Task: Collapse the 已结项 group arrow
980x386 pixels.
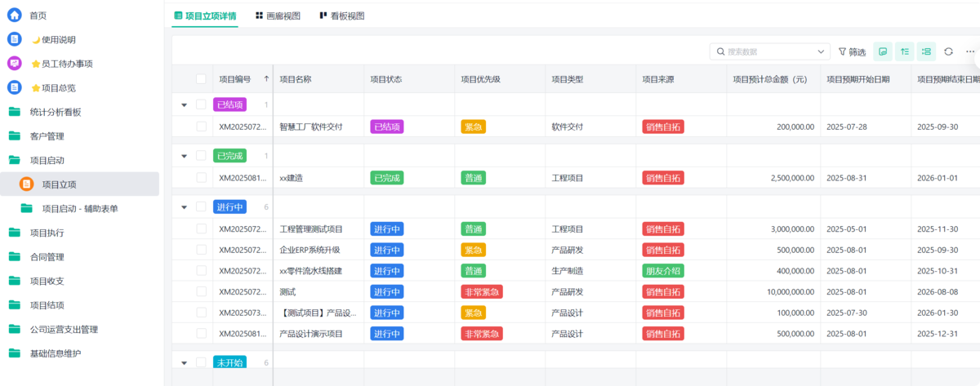Action: tap(184, 104)
